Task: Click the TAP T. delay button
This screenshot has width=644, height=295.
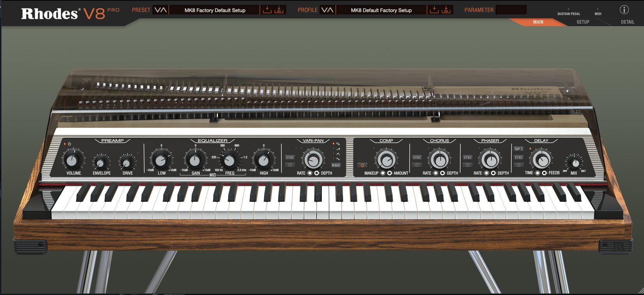Action: click(519, 149)
